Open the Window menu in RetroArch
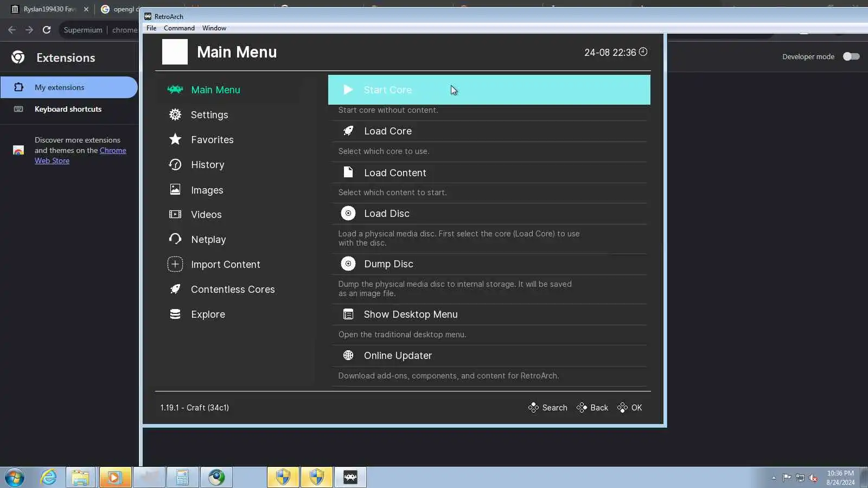The height and width of the screenshot is (488, 868). (x=214, y=28)
